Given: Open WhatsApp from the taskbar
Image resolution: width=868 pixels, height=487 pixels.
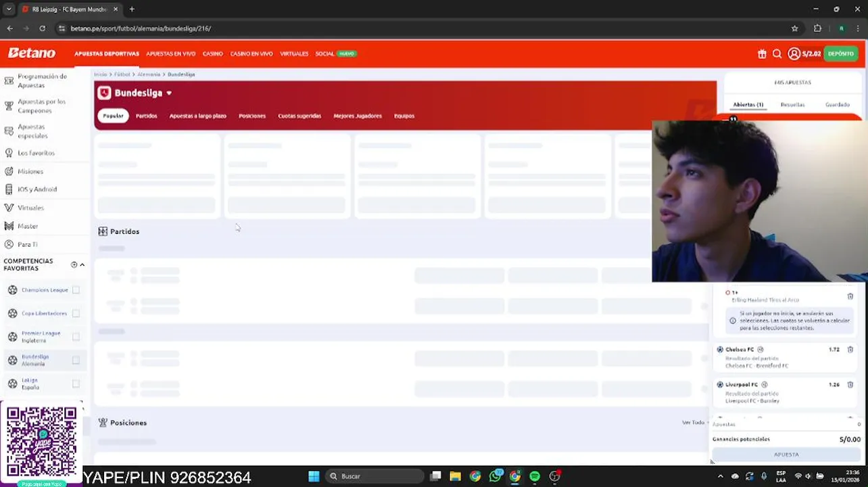Looking at the screenshot, I should click(x=496, y=476).
